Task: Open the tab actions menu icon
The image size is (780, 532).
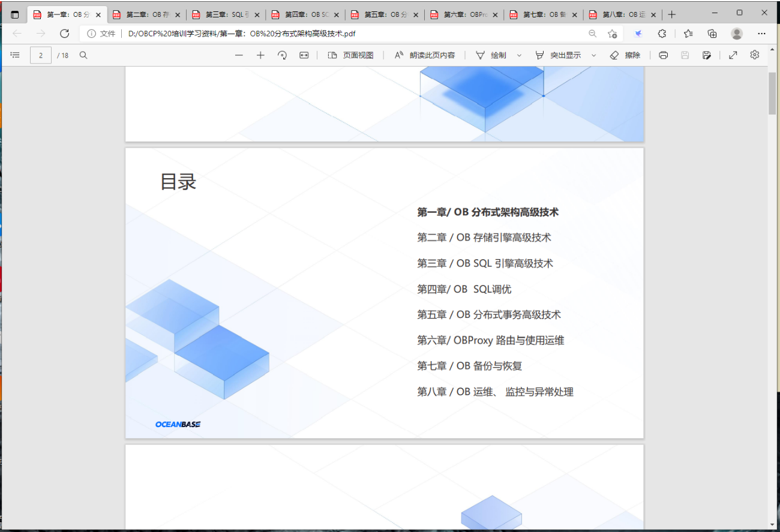Action: pyautogui.click(x=15, y=14)
